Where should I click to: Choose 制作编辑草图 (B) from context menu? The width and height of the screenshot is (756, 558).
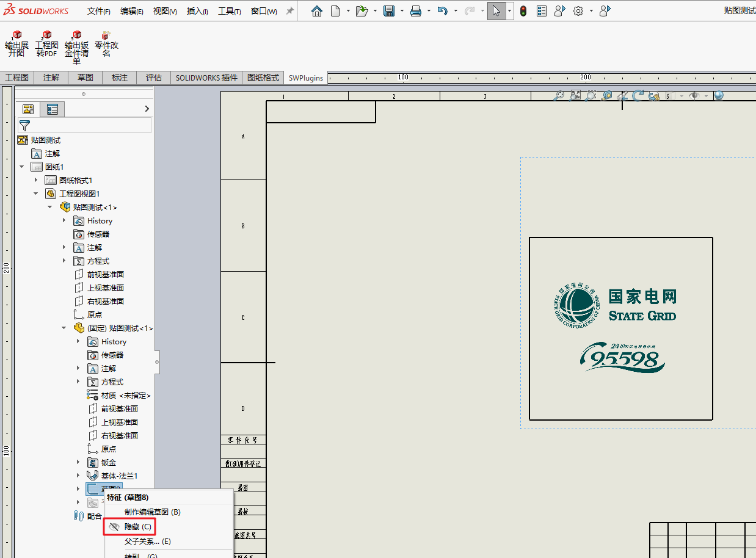pos(152,512)
